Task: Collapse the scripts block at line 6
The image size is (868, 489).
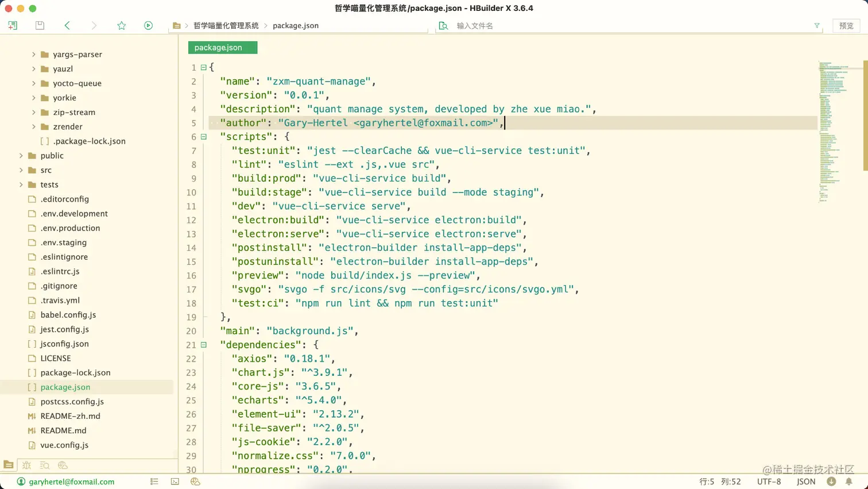Action: (203, 137)
